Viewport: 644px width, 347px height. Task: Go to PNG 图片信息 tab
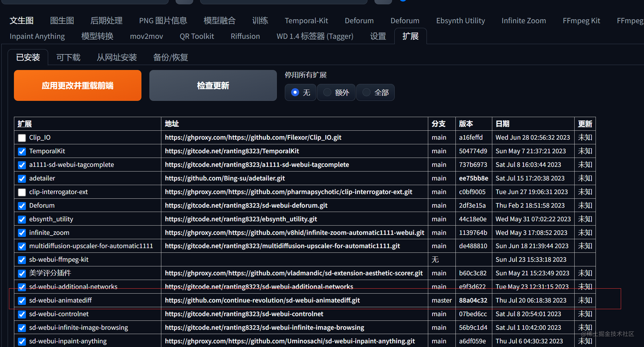click(163, 21)
